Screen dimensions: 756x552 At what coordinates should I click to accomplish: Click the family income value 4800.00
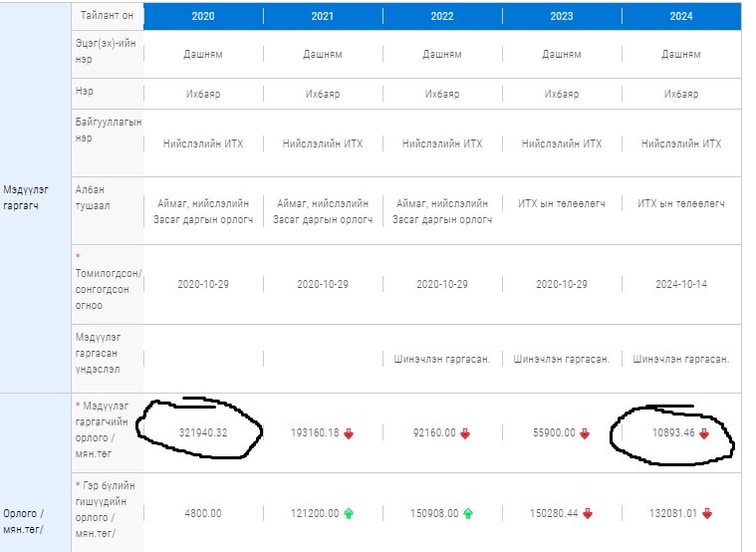[203, 513]
